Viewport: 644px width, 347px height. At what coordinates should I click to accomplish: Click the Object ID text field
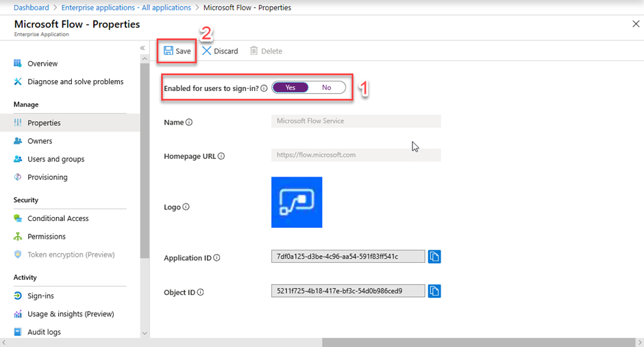(348, 291)
